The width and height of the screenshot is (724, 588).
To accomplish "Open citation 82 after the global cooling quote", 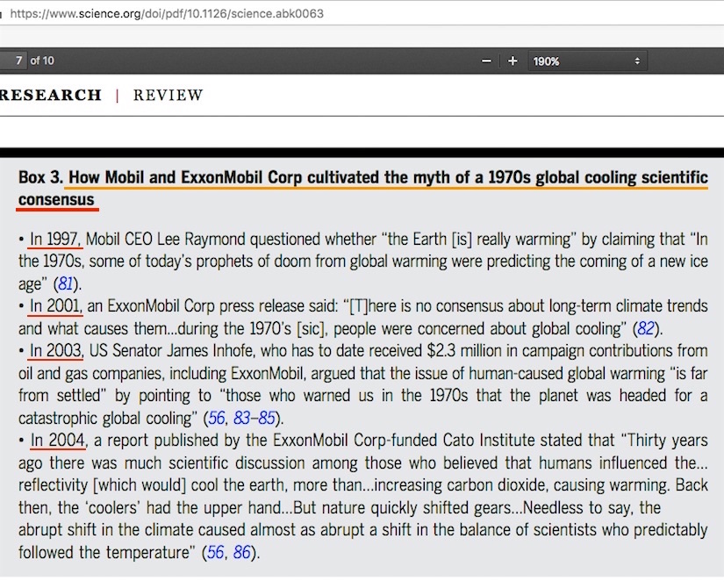I will [647, 329].
